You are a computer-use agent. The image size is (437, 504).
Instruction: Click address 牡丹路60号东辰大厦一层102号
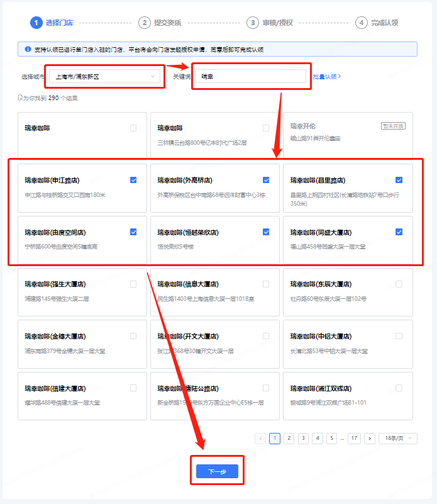pyautogui.click(x=328, y=299)
